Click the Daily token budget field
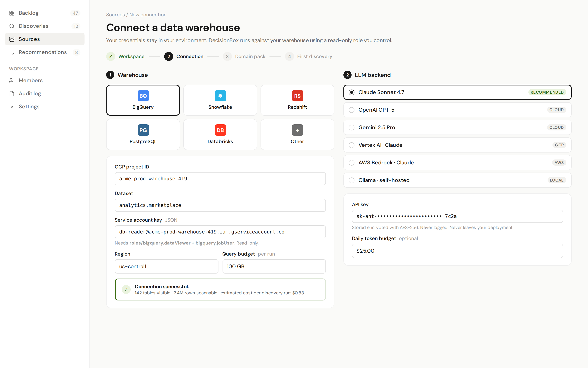Image resolution: width=588 pixels, height=368 pixels. tap(457, 251)
